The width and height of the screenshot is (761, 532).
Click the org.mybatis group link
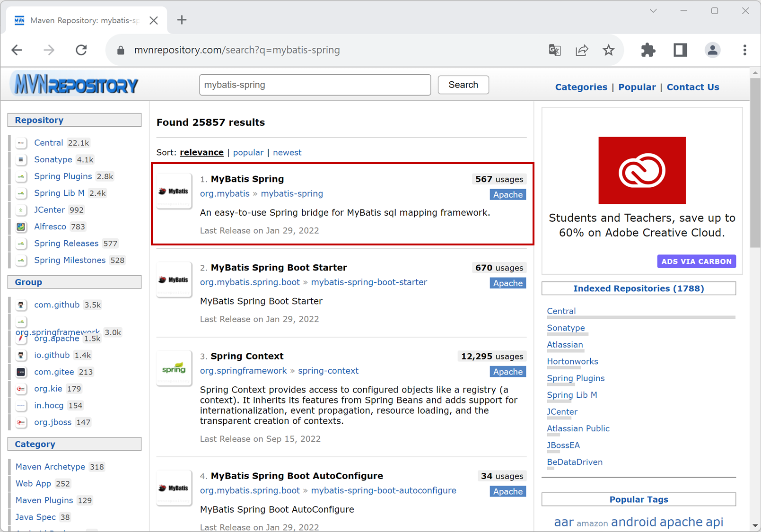(225, 193)
